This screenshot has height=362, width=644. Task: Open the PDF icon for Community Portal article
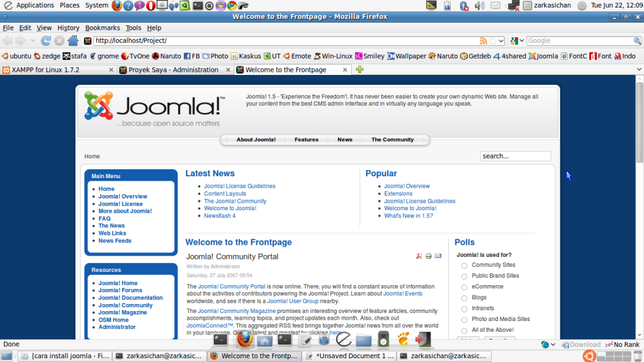pos(419,256)
